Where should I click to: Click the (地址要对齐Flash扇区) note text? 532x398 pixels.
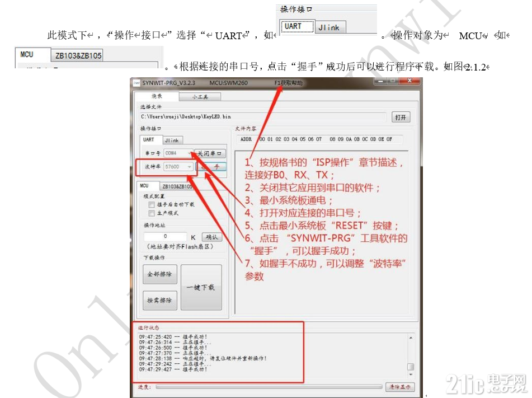click(180, 246)
